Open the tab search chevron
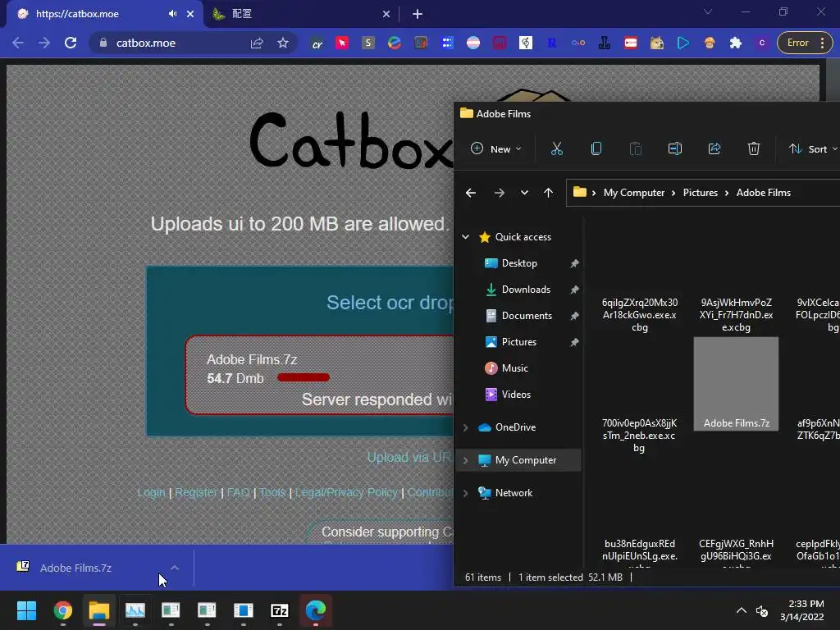This screenshot has width=840, height=630. click(x=708, y=11)
